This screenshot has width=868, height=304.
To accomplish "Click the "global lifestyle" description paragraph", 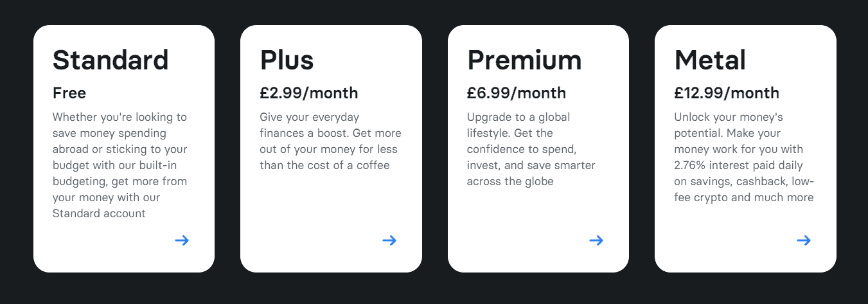I will [x=531, y=149].
